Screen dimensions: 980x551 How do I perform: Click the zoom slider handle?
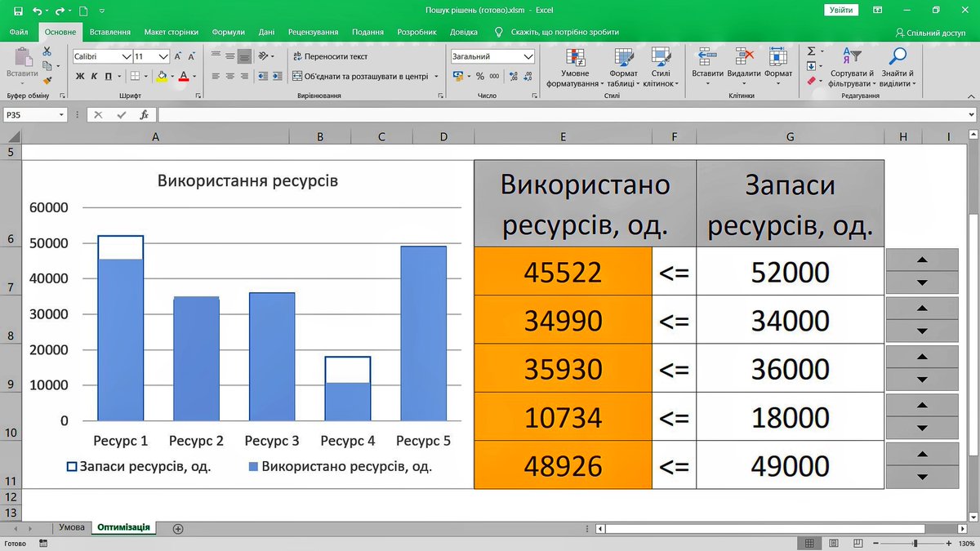pyautogui.click(x=915, y=544)
